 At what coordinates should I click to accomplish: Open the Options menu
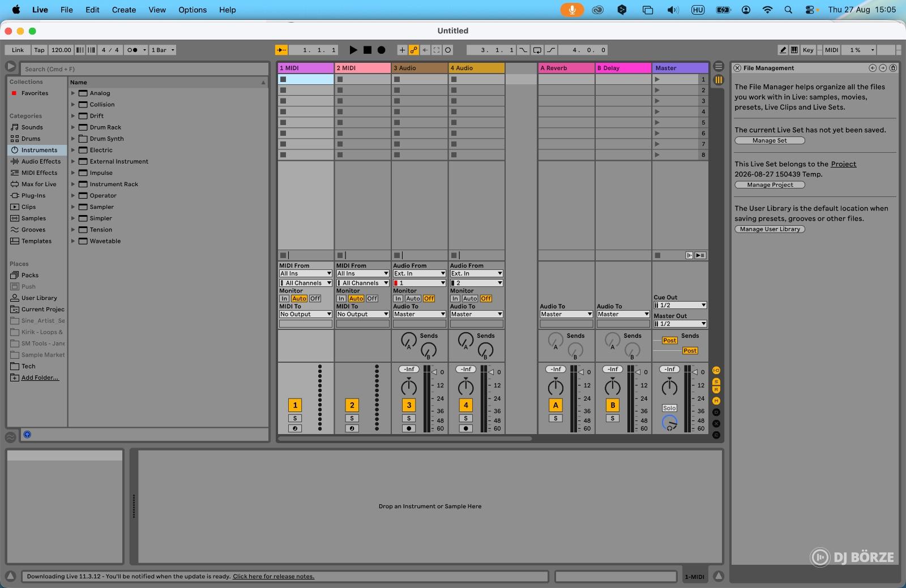tap(193, 10)
